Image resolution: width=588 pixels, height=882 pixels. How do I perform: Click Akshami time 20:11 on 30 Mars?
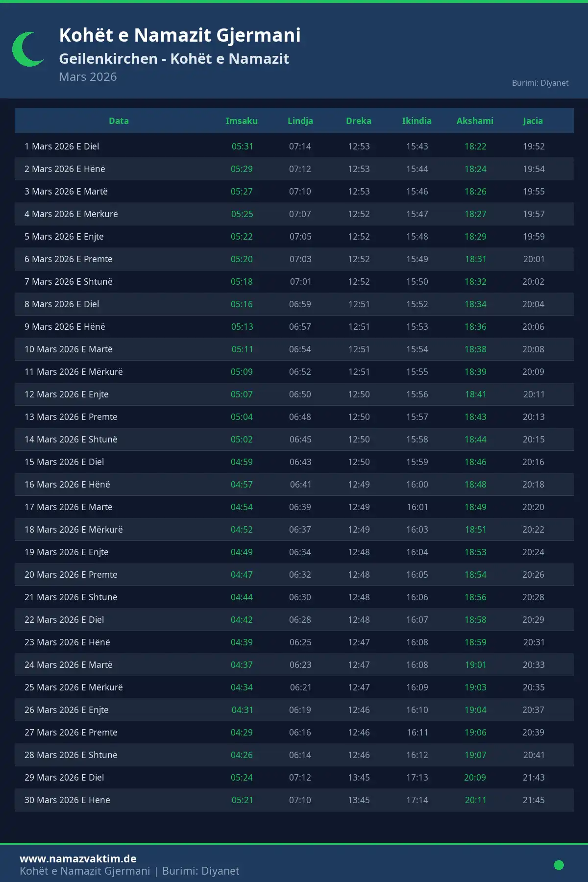click(x=475, y=800)
